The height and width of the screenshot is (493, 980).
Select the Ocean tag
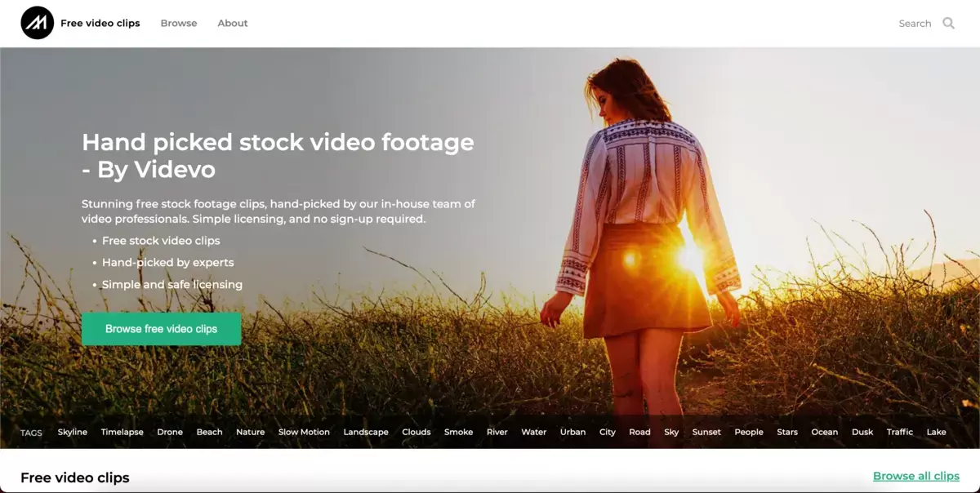(x=825, y=432)
